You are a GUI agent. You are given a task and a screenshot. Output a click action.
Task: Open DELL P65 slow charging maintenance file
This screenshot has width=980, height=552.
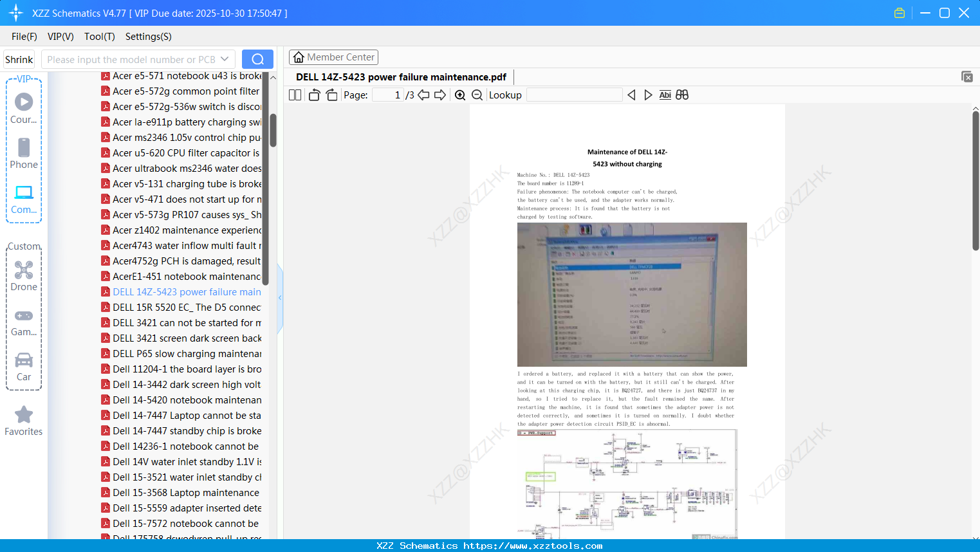181,354
